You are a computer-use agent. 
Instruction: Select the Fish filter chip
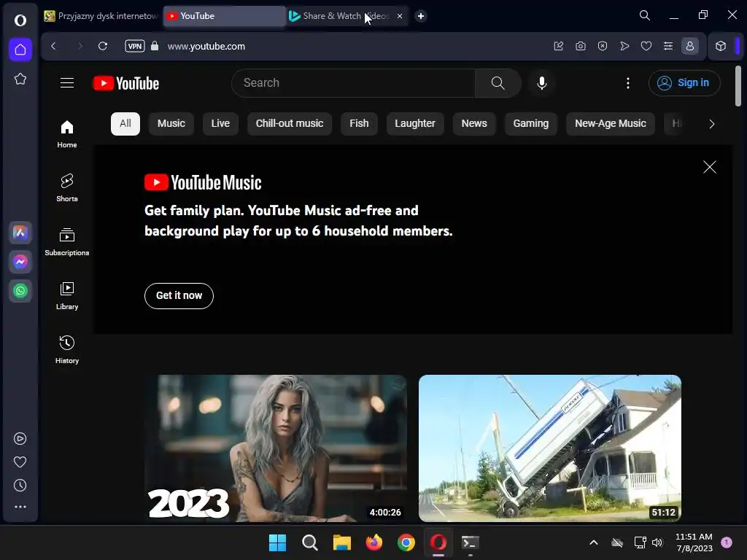tap(359, 124)
